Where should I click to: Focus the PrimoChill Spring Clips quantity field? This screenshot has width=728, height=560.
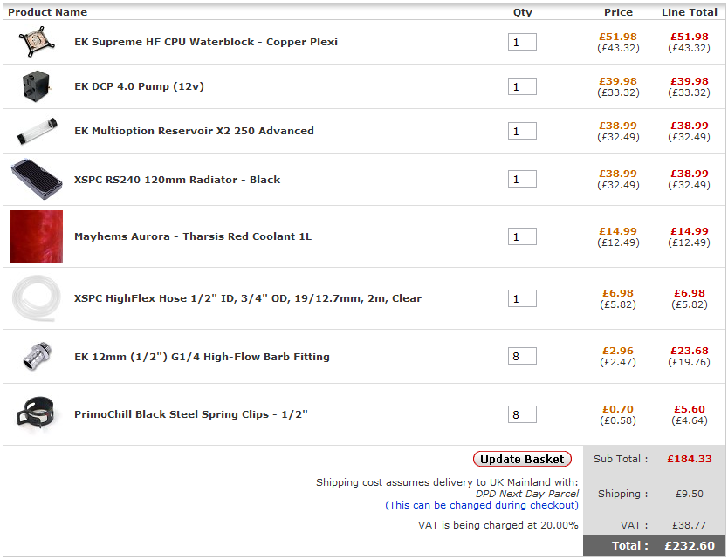pos(522,414)
